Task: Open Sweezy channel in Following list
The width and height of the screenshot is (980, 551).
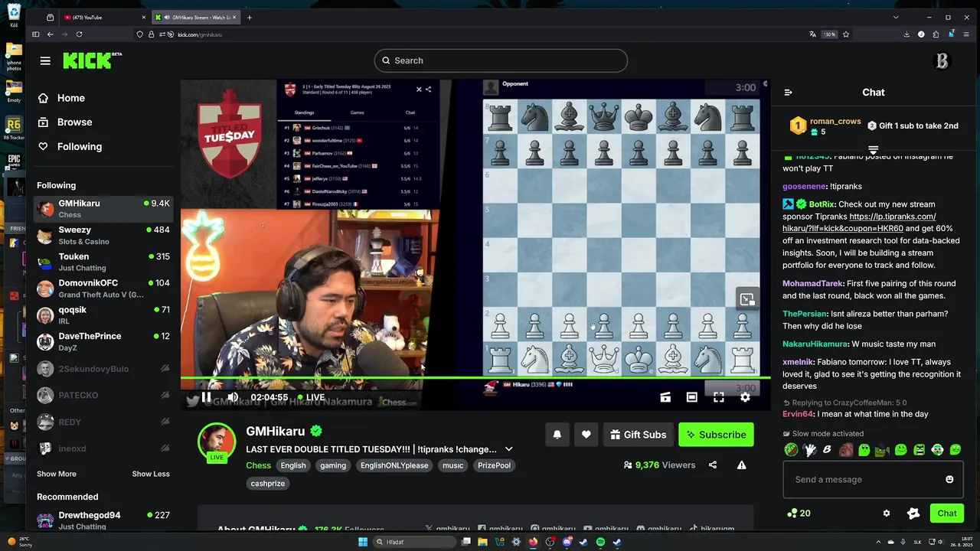Action: 103,235
